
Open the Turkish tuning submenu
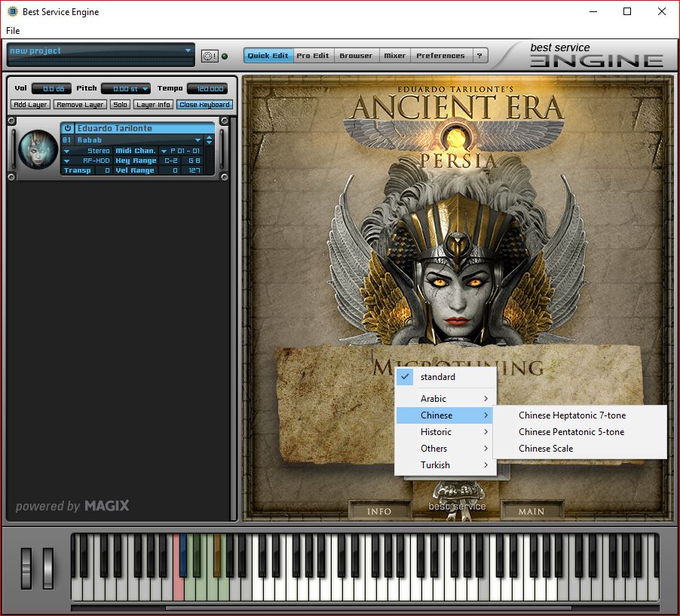446,464
